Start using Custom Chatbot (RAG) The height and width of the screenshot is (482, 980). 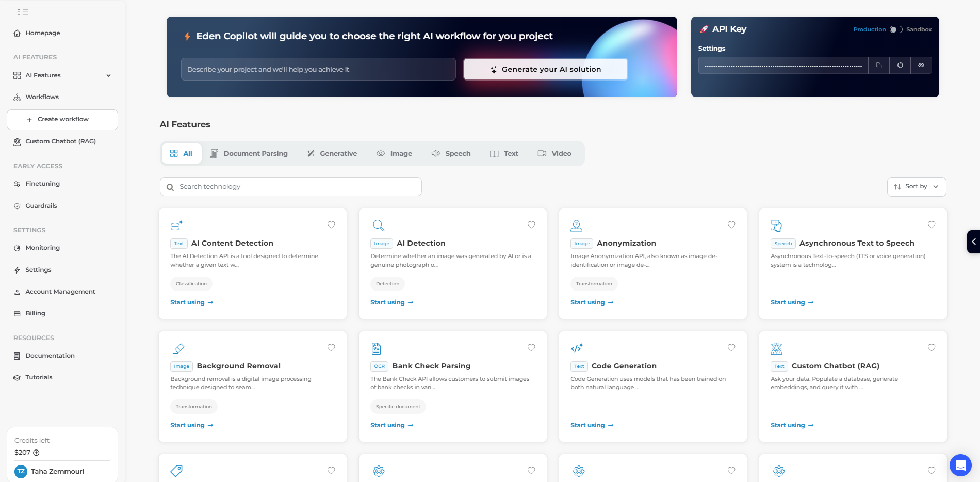[x=792, y=425]
